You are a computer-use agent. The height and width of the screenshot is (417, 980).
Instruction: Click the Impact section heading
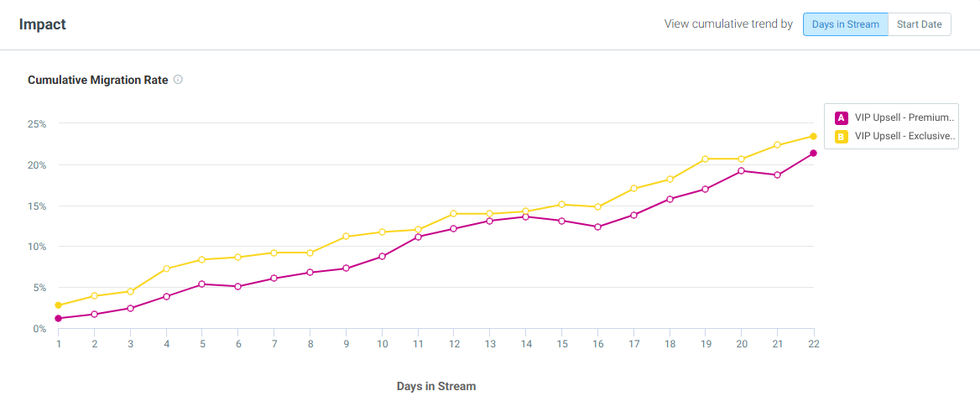point(43,25)
